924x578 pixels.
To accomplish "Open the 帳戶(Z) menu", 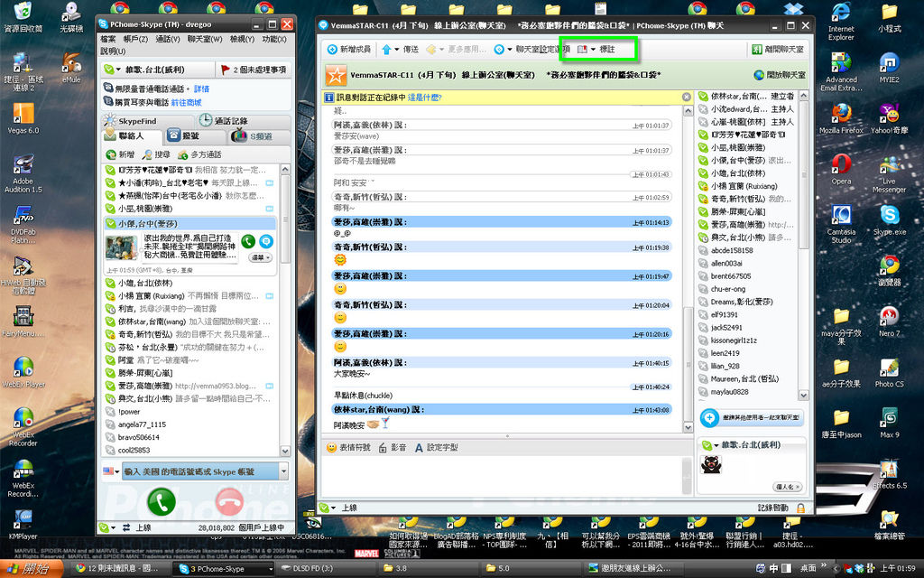I will click(x=135, y=39).
